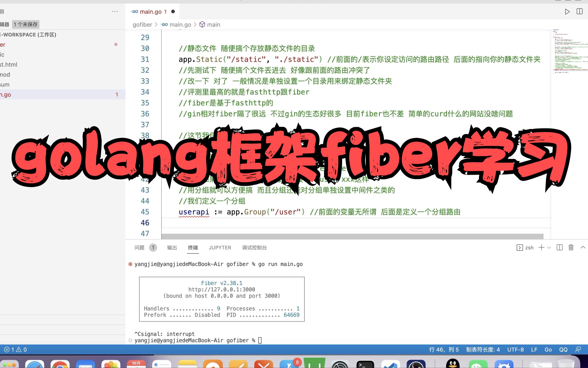588x368 pixels.
Task: Click the Run play button above the editor
Action: (567, 11)
